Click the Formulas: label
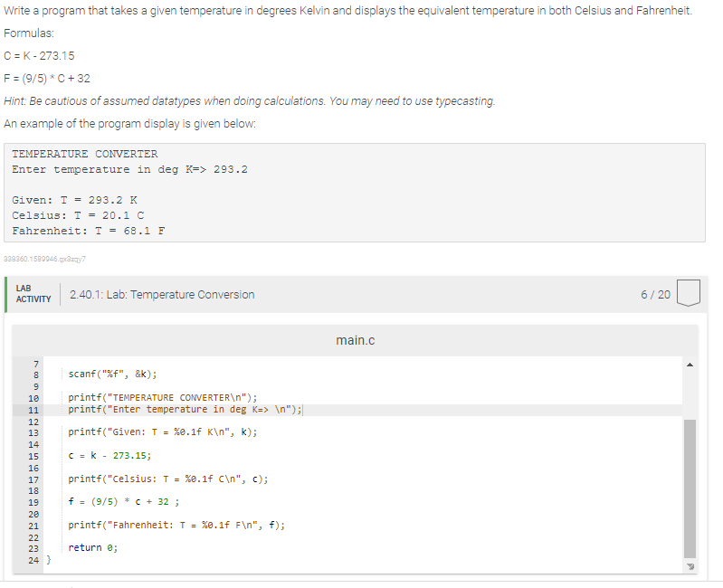Viewport: 723px width, 588px height. (29, 33)
